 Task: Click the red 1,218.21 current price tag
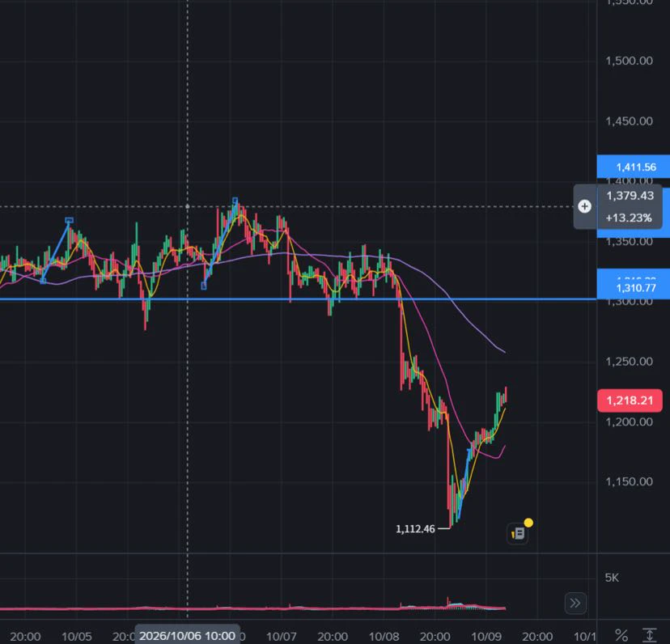coord(630,400)
